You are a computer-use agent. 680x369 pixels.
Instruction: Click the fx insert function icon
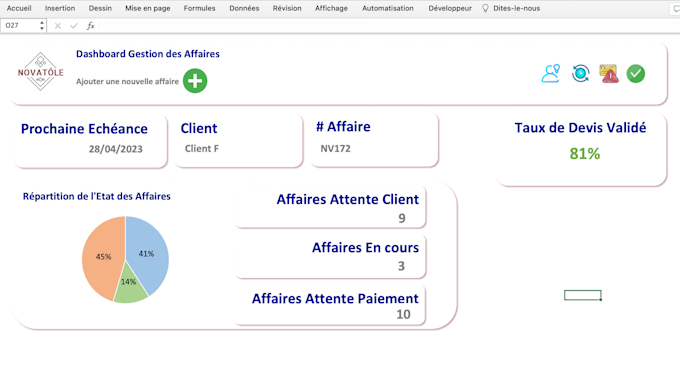(91, 26)
